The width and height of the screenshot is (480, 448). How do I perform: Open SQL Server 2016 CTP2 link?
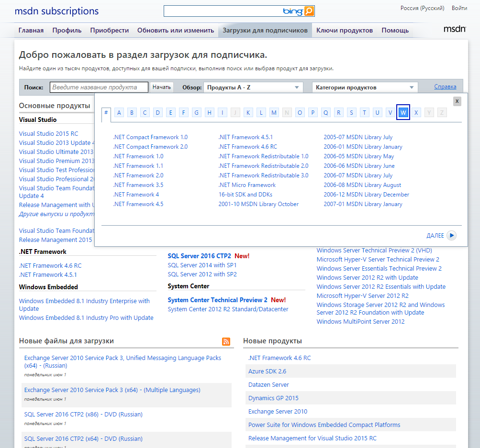(199, 256)
